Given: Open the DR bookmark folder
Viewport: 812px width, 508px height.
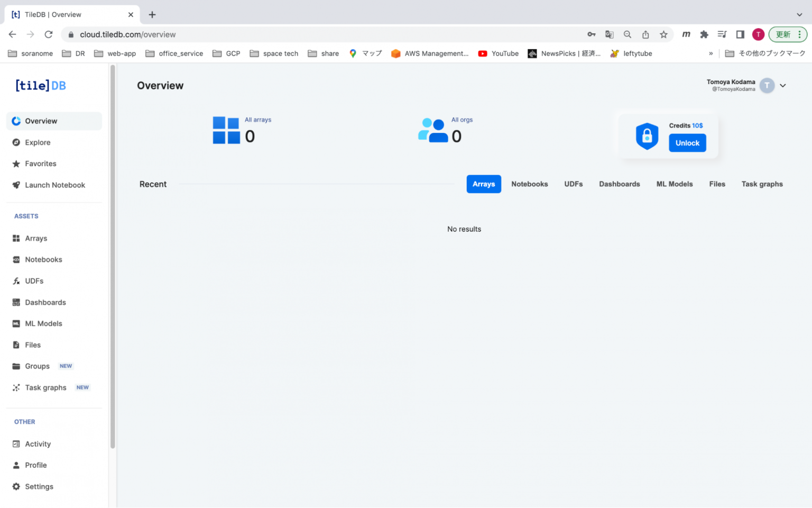Looking at the screenshot, I should [73, 53].
